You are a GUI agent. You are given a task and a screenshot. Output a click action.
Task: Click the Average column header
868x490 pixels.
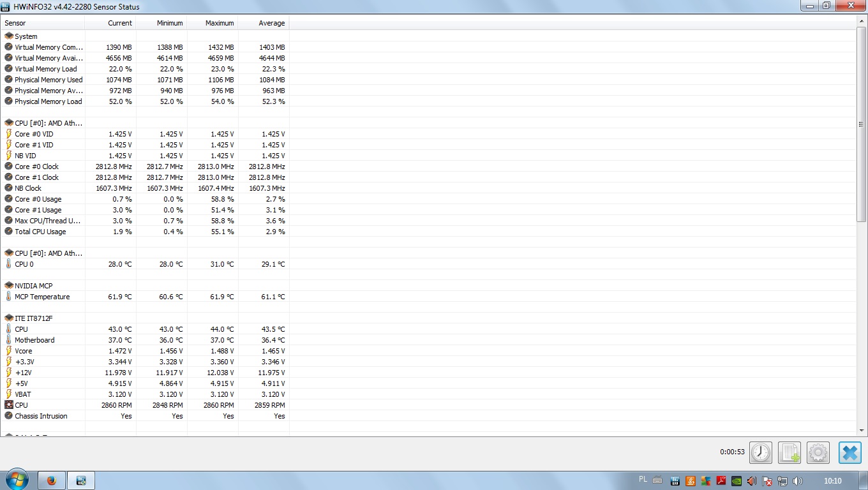click(264, 23)
